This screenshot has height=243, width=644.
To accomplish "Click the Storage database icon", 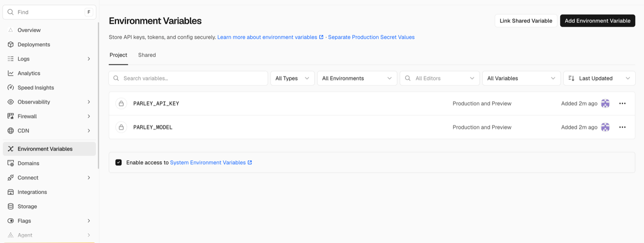I will pos(11,207).
